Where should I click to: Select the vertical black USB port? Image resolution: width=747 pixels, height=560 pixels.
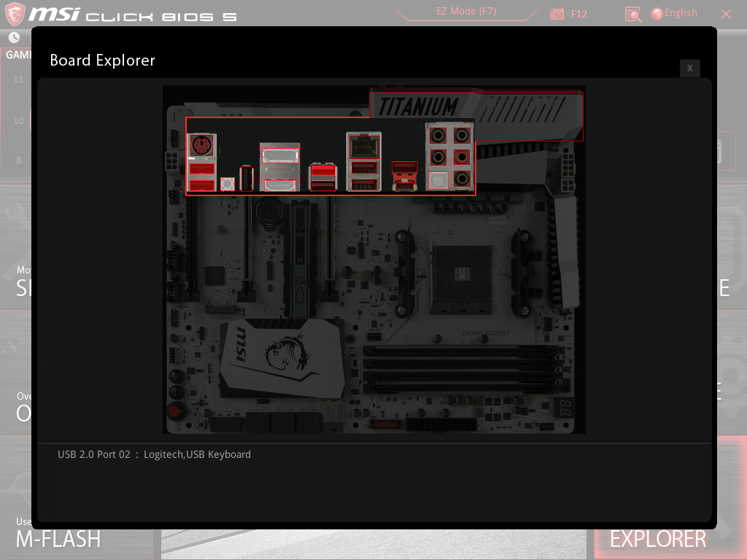pos(247,179)
